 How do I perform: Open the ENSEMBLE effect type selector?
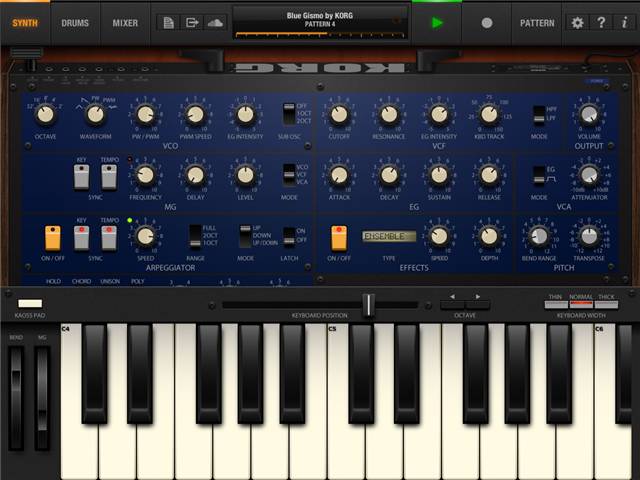click(x=389, y=236)
